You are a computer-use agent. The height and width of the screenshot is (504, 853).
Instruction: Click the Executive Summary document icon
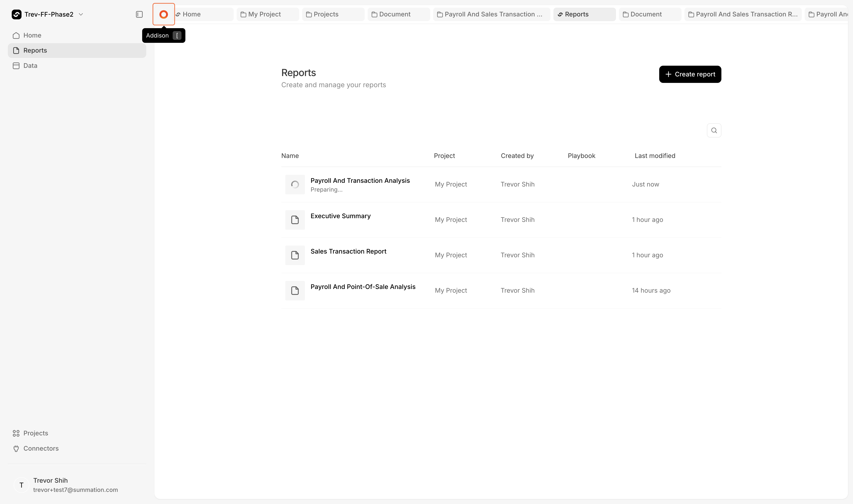[295, 220]
